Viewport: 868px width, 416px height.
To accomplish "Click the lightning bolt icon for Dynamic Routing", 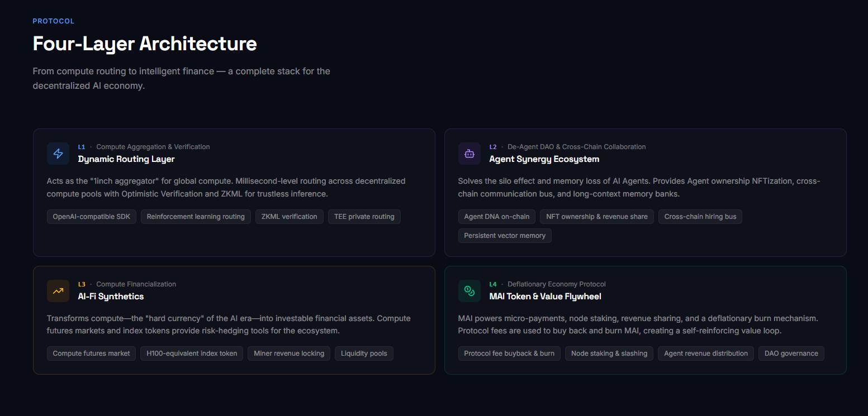I will [58, 154].
